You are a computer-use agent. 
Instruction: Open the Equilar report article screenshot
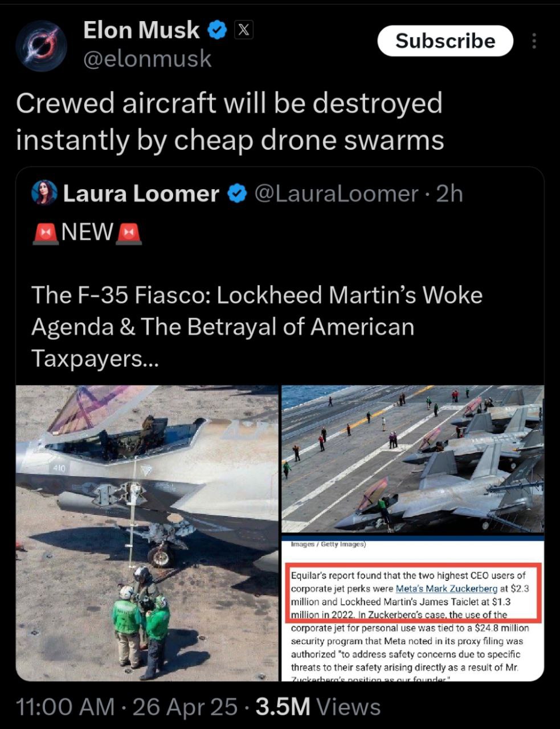(x=413, y=608)
